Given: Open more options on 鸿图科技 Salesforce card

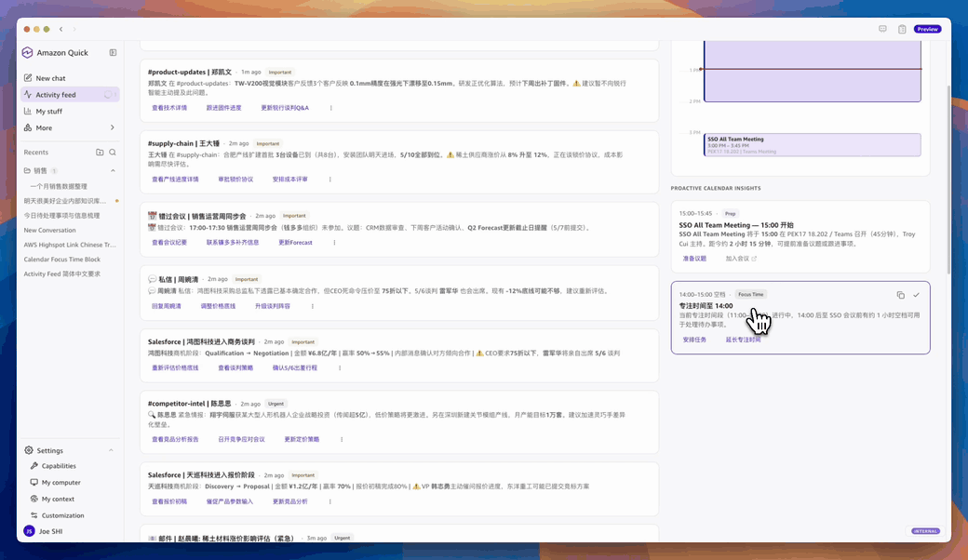Looking at the screenshot, I should (x=340, y=367).
